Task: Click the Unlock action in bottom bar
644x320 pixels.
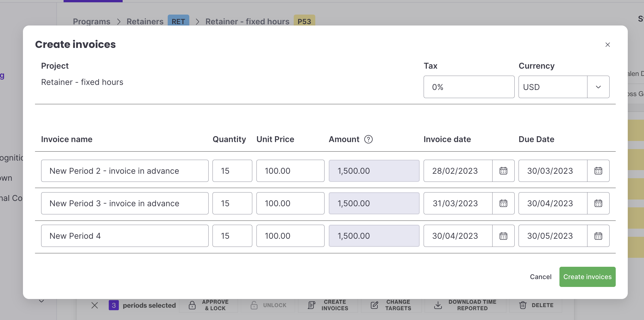Action: pos(268,305)
